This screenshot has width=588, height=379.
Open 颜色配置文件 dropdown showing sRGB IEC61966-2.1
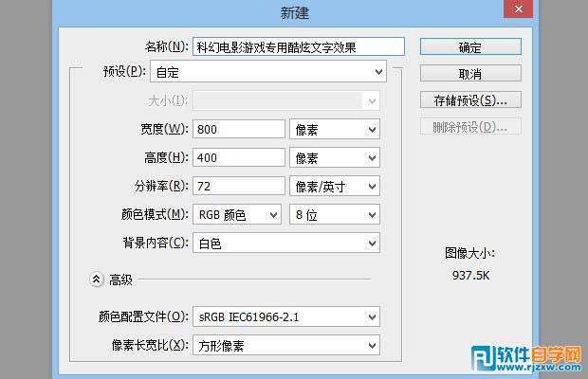286,316
